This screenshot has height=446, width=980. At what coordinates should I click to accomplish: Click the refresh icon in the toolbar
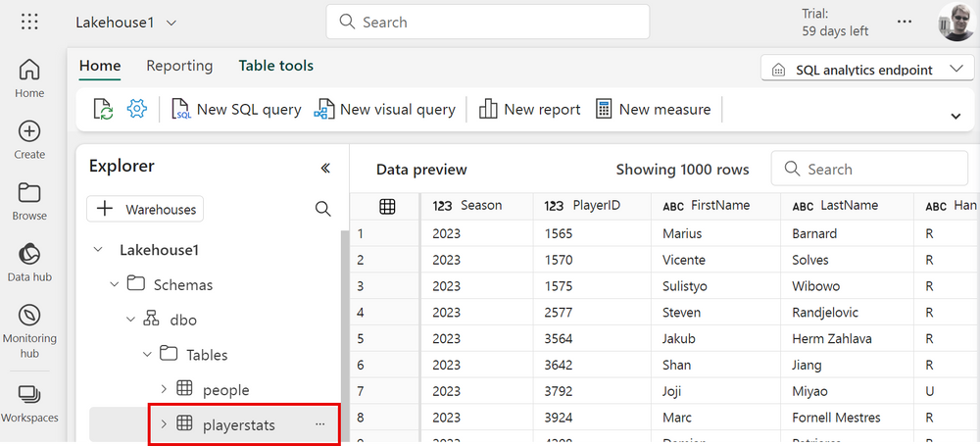click(103, 109)
